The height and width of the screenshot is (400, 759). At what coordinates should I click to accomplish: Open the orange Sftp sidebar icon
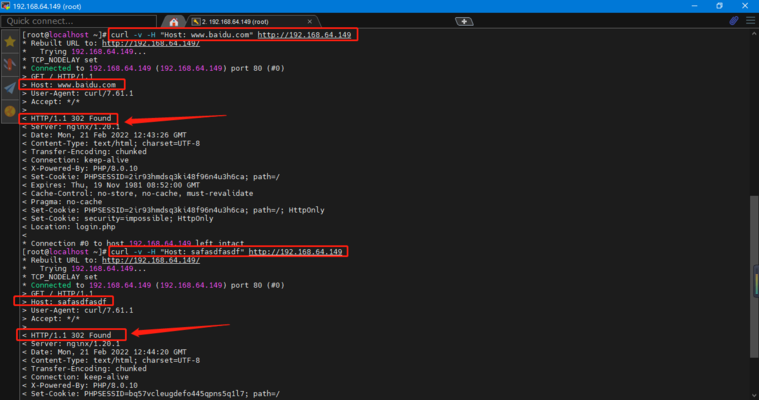tap(9, 109)
